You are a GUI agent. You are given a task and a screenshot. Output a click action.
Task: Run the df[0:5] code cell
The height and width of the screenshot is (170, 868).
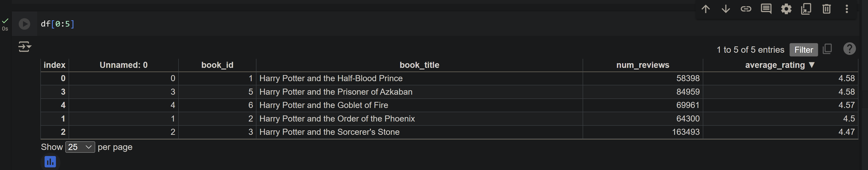pyautogui.click(x=24, y=24)
